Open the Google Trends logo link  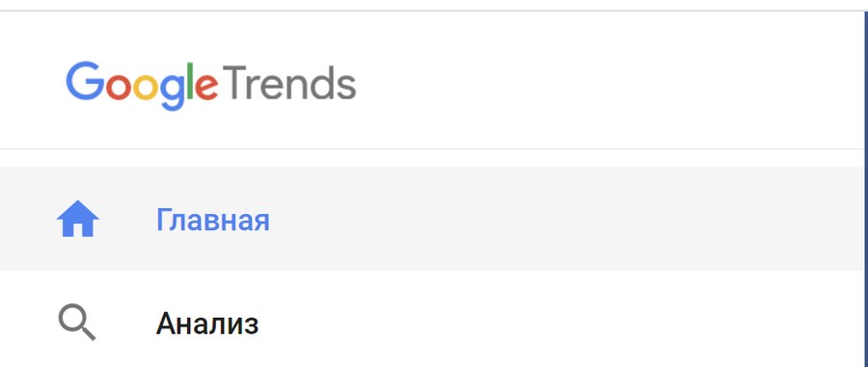[210, 86]
